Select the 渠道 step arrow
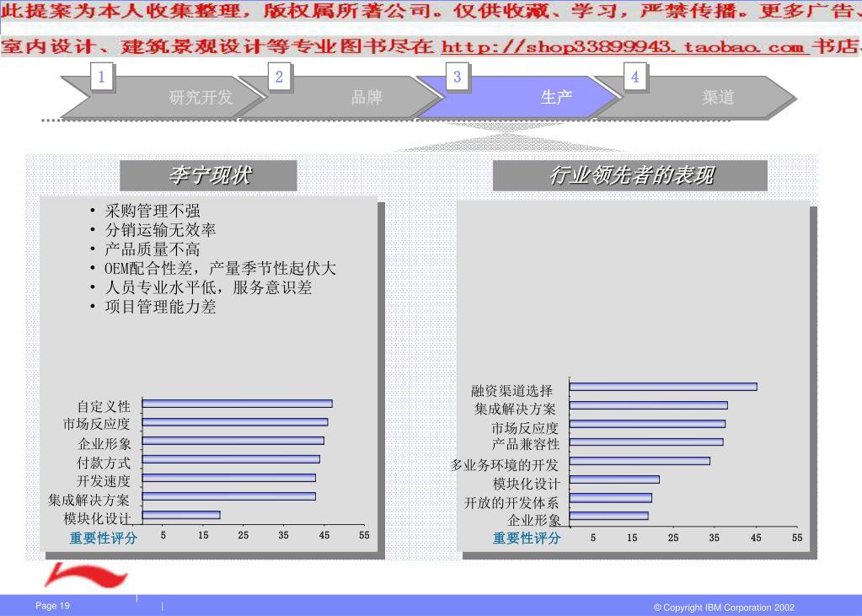Image resolution: width=862 pixels, height=616 pixels. (697, 98)
